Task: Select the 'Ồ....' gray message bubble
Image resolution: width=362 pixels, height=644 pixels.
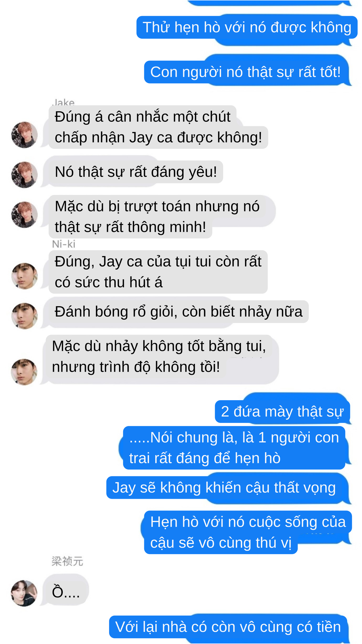Action: point(66,592)
